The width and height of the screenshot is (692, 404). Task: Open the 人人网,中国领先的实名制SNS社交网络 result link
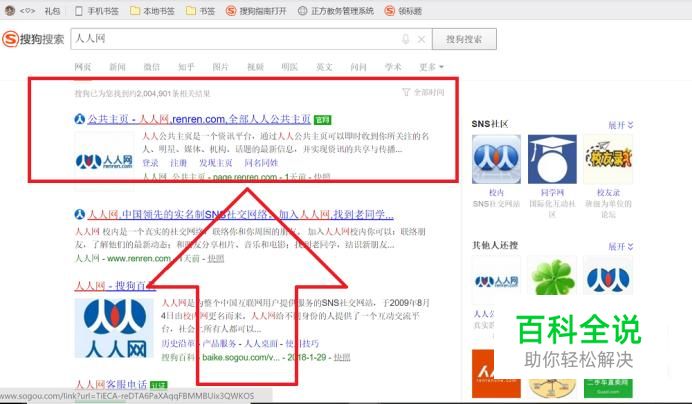point(240,215)
